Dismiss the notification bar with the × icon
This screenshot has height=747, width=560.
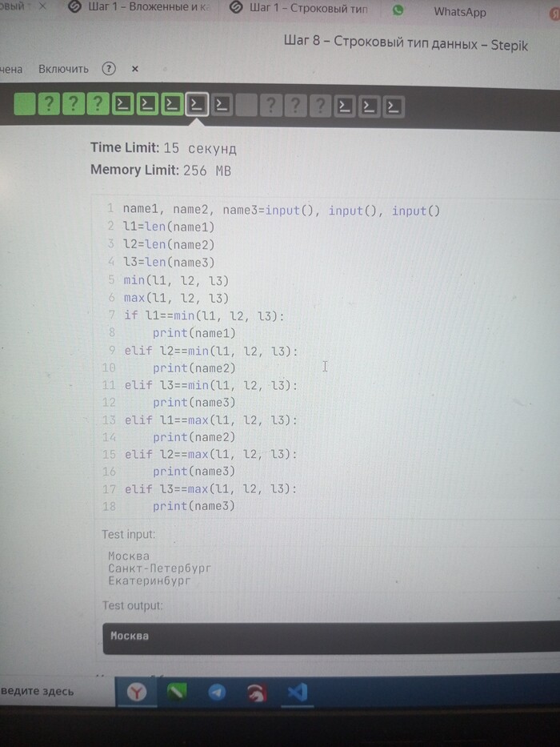click(x=134, y=69)
